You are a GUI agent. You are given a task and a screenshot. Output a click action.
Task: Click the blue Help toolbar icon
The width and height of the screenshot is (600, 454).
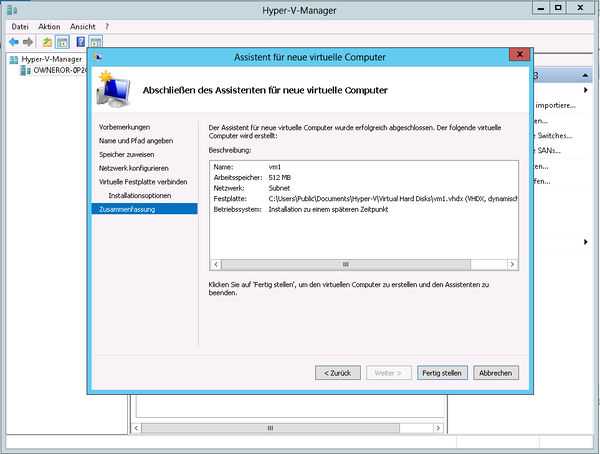pos(81,42)
